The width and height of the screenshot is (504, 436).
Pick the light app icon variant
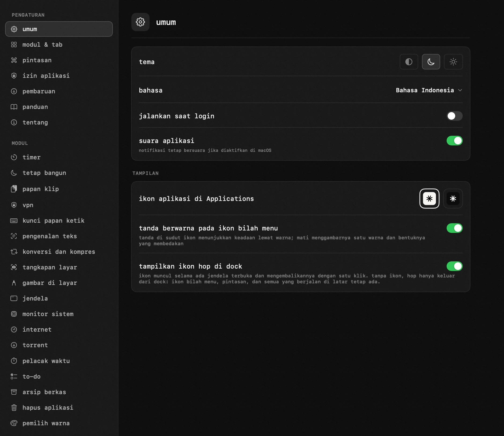point(429,199)
